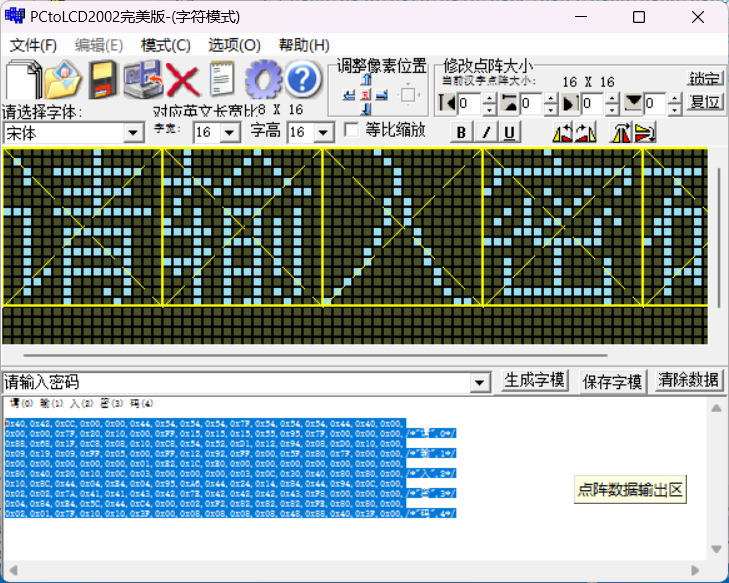Viewport: 729px width, 583px height.
Task: Decrease the left-edge value spinner
Action: click(489, 109)
